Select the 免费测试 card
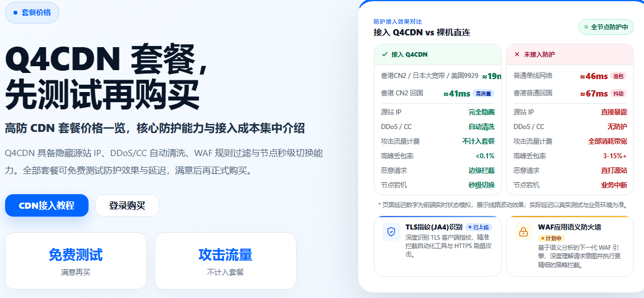This screenshot has height=298, width=644. pos(76,261)
